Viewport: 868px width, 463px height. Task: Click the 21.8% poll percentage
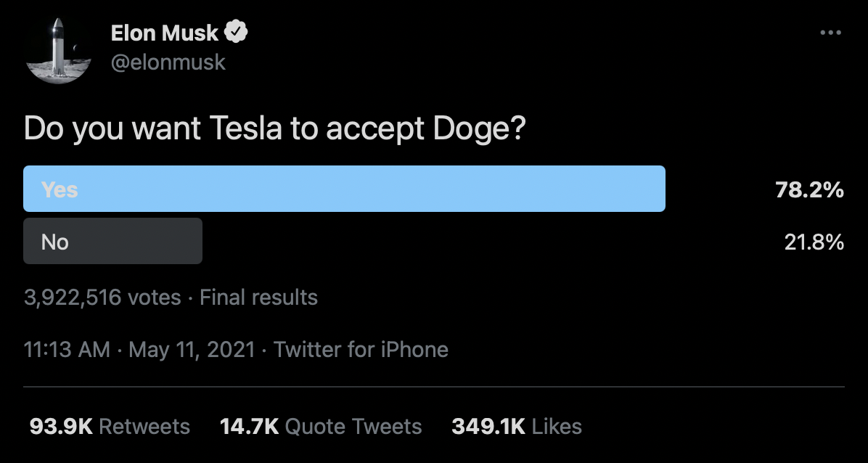(814, 242)
